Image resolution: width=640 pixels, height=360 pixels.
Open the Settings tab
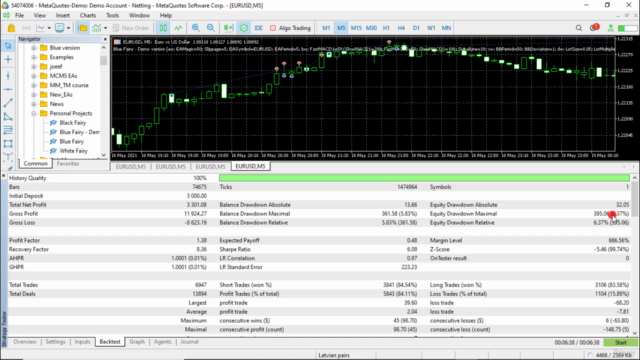tap(56, 342)
